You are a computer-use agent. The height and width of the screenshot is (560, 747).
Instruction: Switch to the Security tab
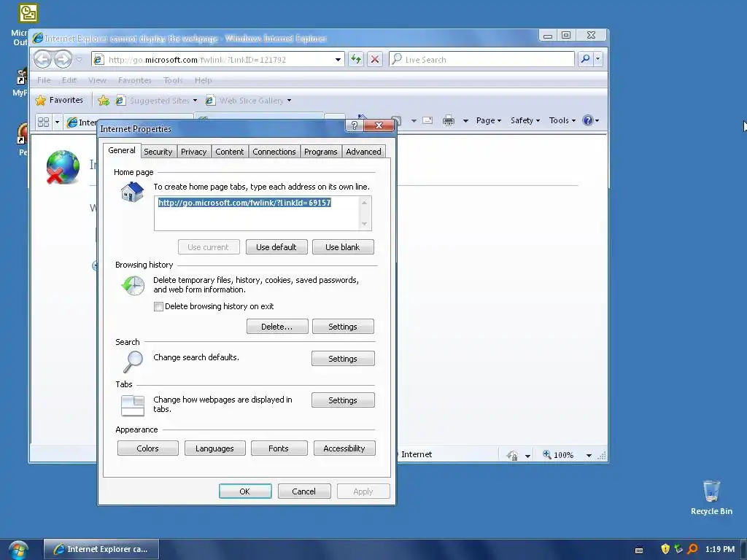[158, 152]
